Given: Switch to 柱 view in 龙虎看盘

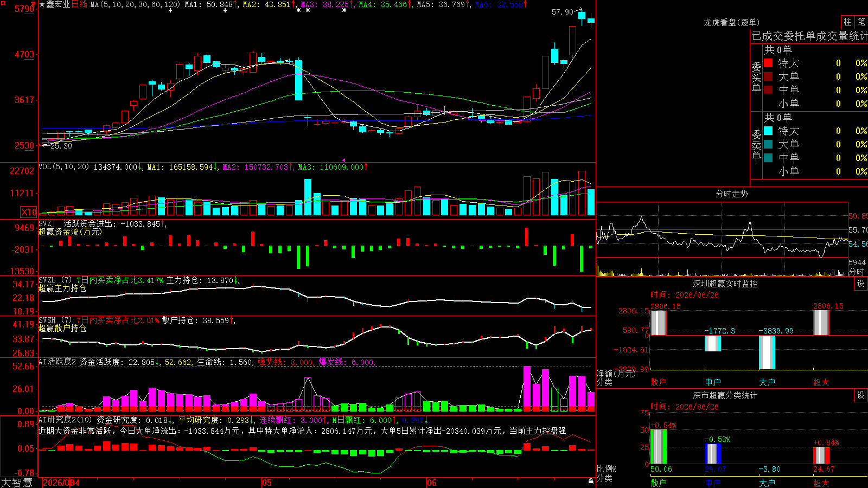Looking at the screenshot, I should [x=847, y=22].
